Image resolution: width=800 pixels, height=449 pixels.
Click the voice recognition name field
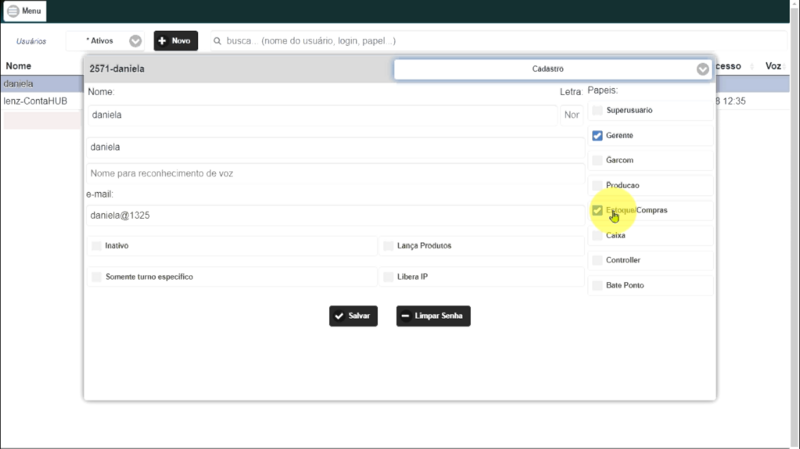pyautogui.click(x=335, y=173)
